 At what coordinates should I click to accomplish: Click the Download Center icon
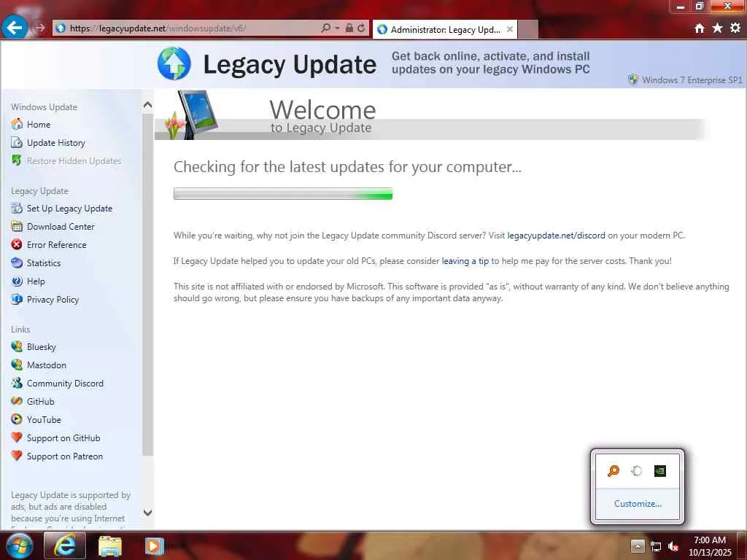pos(17,226)
